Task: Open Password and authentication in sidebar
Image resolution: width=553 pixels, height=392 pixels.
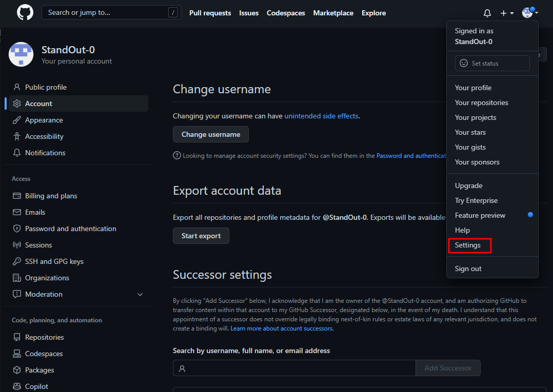Action: [78, 229]
